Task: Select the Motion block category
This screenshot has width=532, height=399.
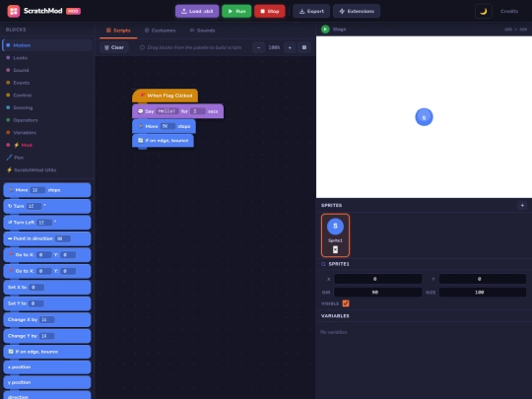Action: point(47,45)
